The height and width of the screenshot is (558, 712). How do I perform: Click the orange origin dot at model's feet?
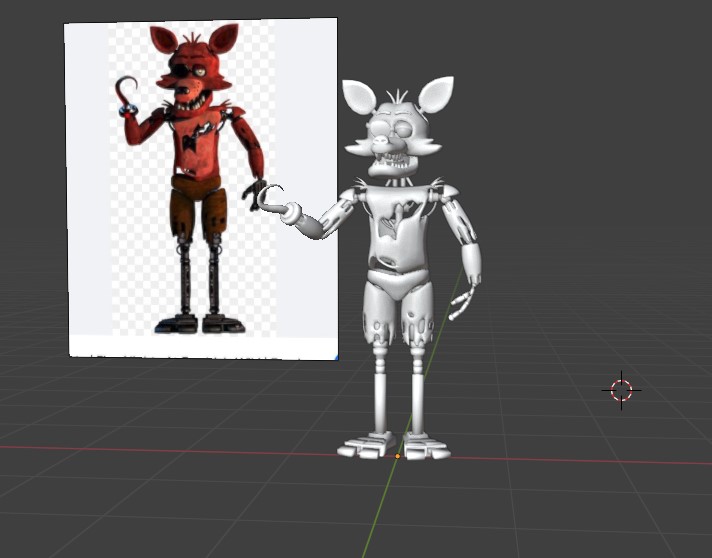398,456
